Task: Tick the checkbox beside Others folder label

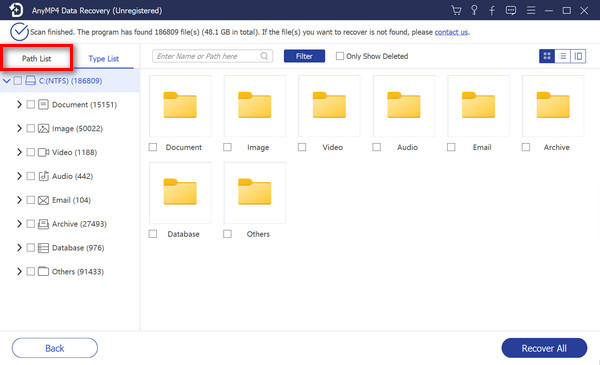Action: tap(227, 234)
